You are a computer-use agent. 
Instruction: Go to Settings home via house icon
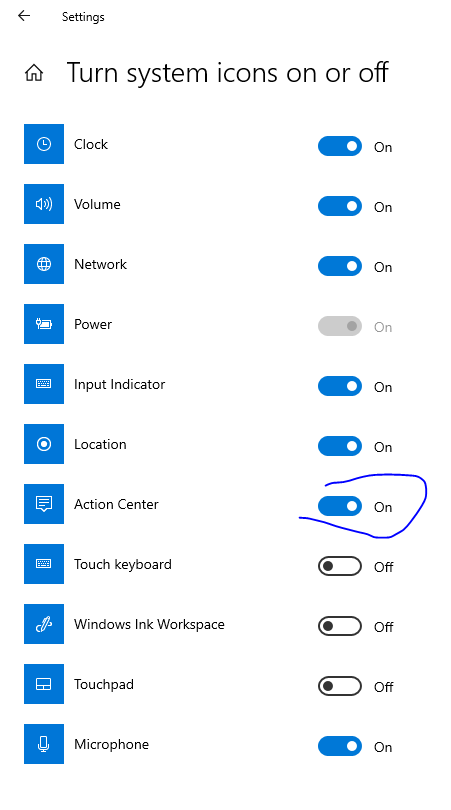[x=34, y=73]
